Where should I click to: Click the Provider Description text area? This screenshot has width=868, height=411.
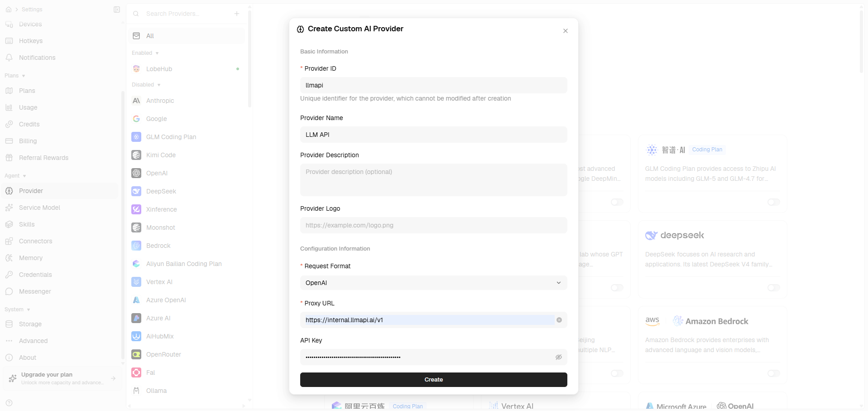(434, 180)
